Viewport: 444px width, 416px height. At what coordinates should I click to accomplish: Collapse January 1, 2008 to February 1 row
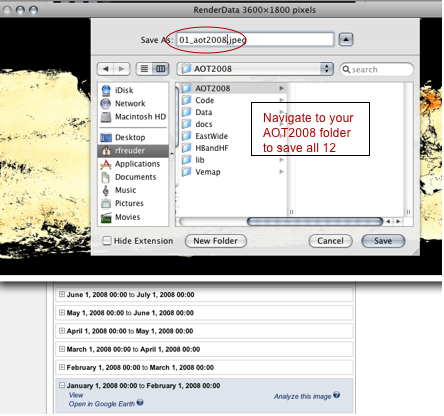[62, 385]
